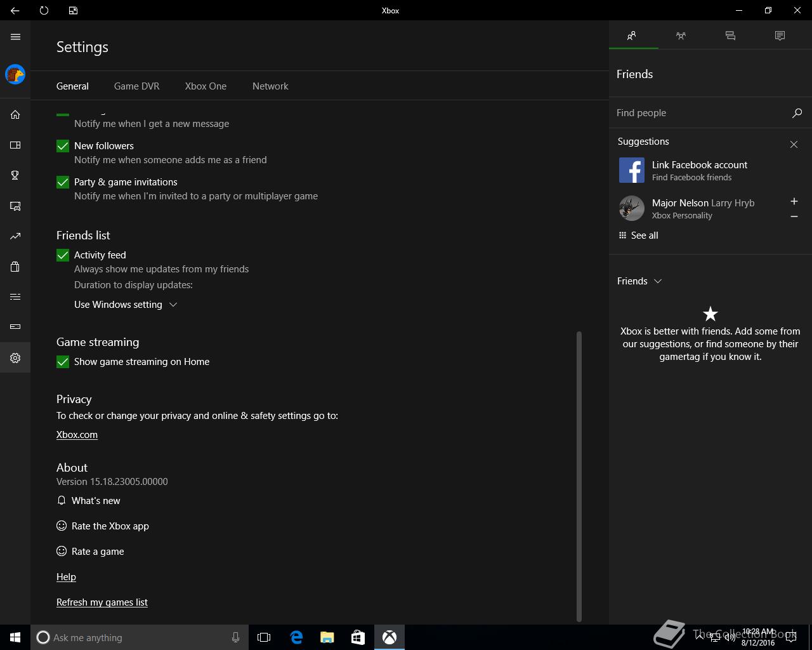This screenshot has height=650, width=812.
Task: Click the Find people search icon
Action: (797, 113)
